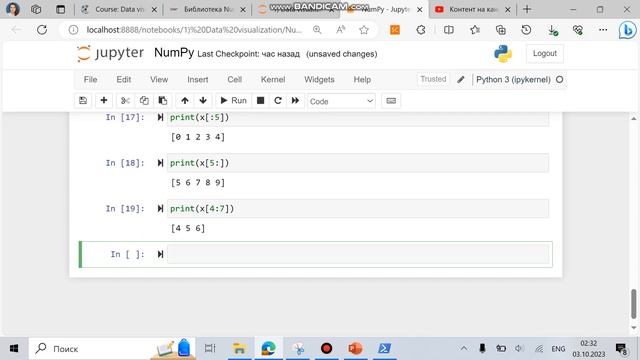The height and width of the screenshot is (360, 640).
Task: Open the command palette keyboard icon
Action: click(391, 100)
